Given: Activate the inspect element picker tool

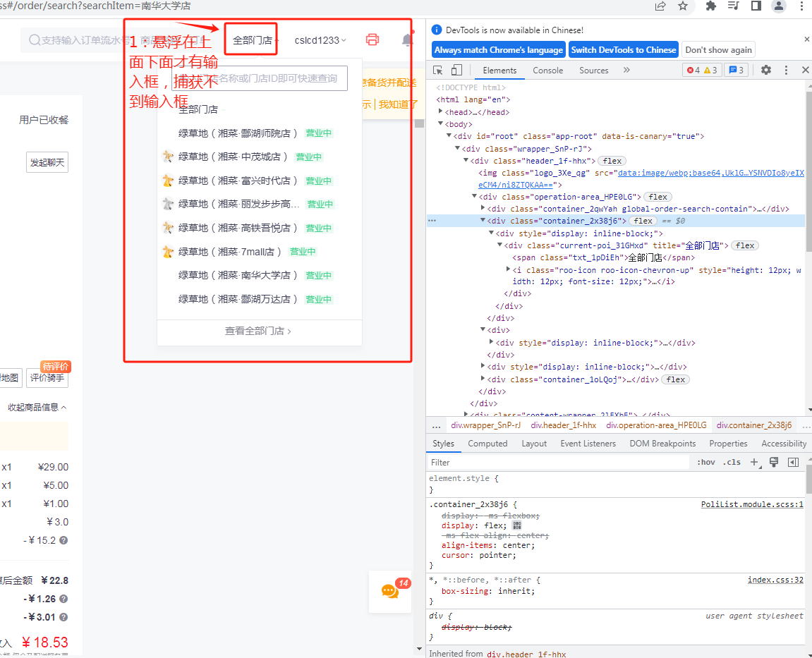Looking at the screenshot, I should coord(438,70).
